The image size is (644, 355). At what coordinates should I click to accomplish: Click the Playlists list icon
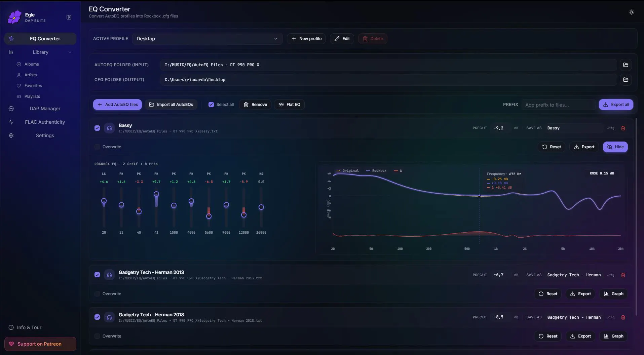pos(19,96)
